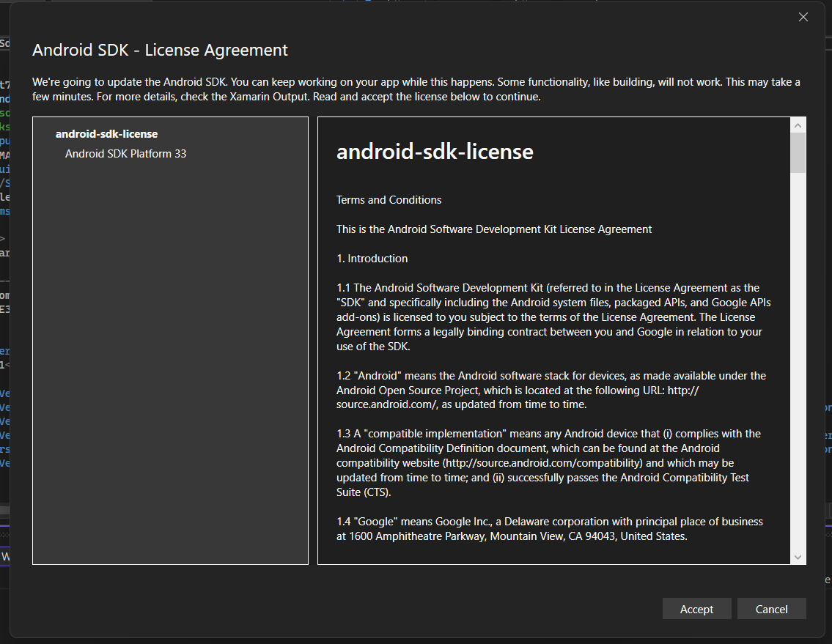Click the large android-sdk-license heading

coord(435,152)
